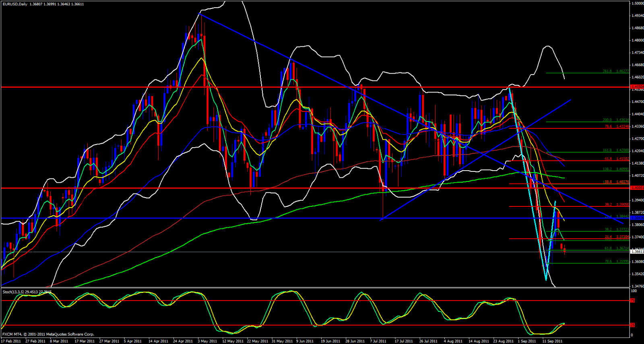Image resolution: width=644 pixels, height=344 pixels.
Task: Click the red 1.45504 price tag on the axis
Action: click(637, 87)
